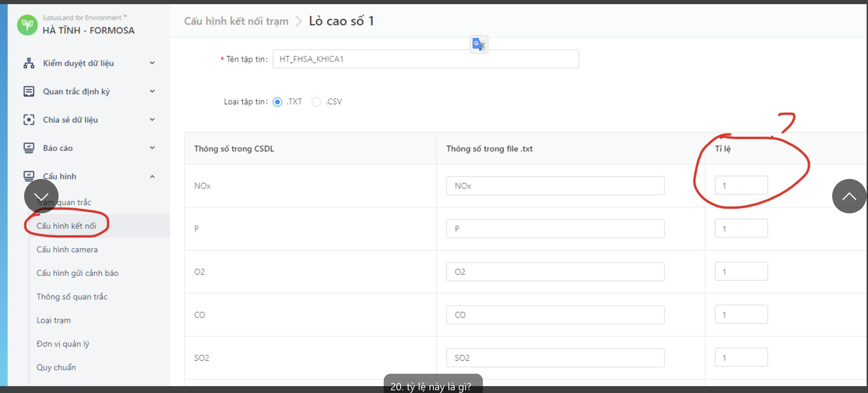Collapse the Cấu hình menu chevron

(x=152, y=177)
